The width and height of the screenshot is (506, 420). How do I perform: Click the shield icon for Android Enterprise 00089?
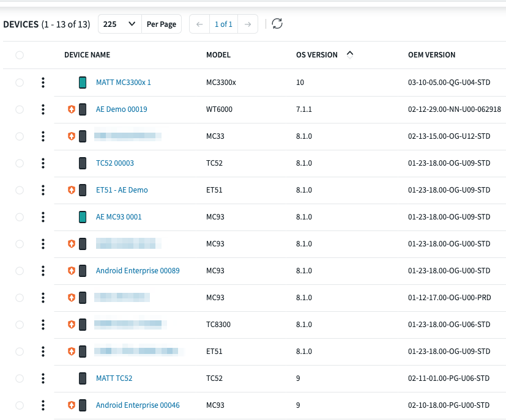(x=71, y=271)
